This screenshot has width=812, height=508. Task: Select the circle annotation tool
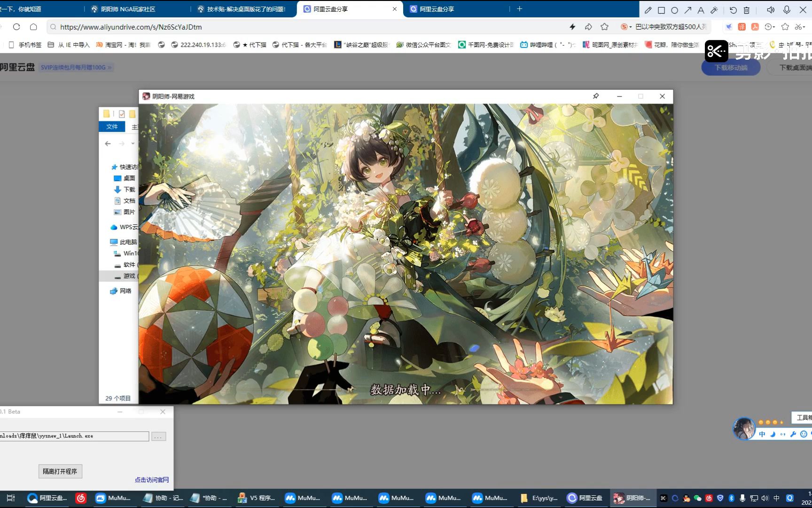pyautogui.click(x=674, y=10)
